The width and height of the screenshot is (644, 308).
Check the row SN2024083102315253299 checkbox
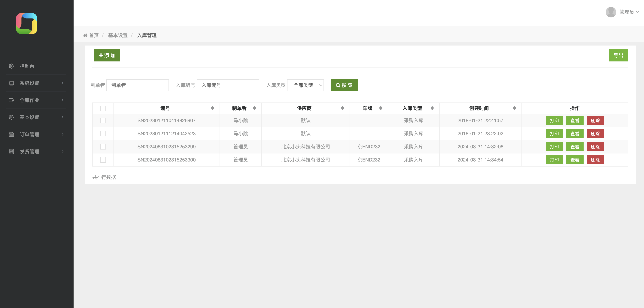pos(103,147)
